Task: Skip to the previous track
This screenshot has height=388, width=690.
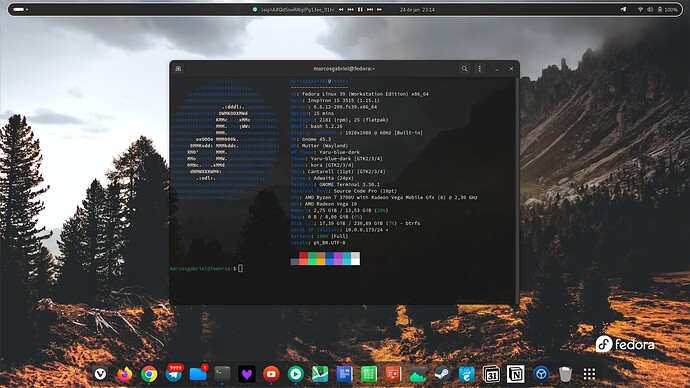Action: 351,9
